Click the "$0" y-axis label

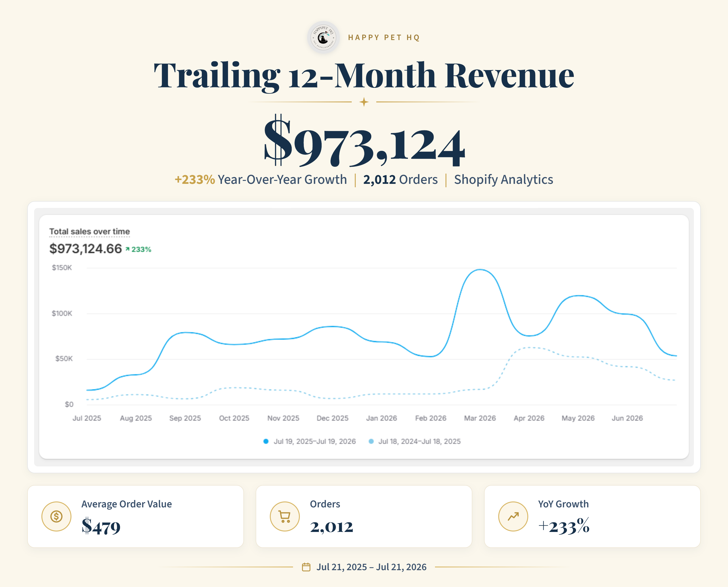tap(69, 404)
